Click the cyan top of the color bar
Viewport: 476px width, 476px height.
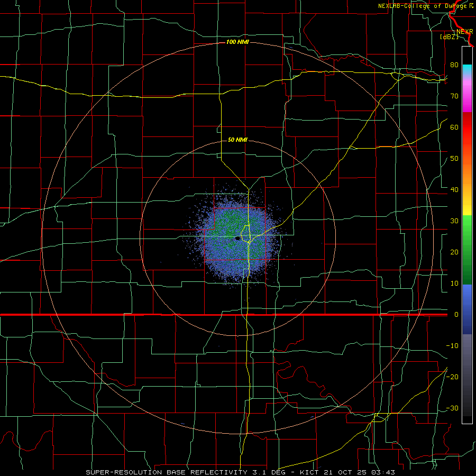pyautogui.click(x=467, y=69)
